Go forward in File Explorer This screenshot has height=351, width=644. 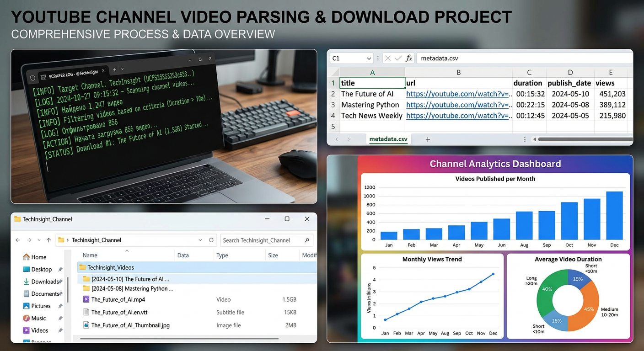[x=29, y=240]
